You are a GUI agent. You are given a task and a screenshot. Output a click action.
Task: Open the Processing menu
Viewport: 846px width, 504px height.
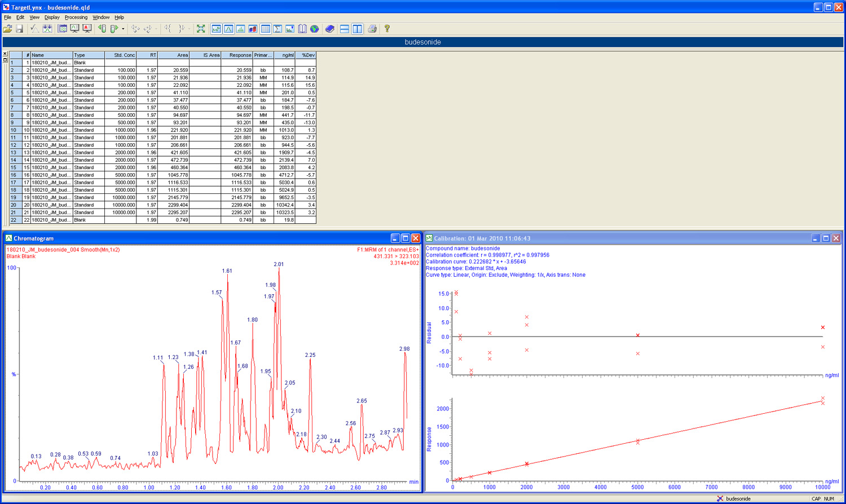tap(76, 17)
